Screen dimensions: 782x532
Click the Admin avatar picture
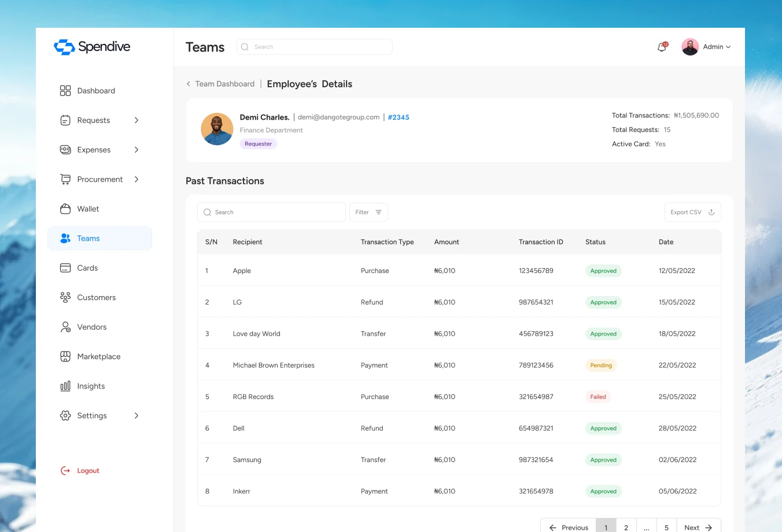[690, 47]
